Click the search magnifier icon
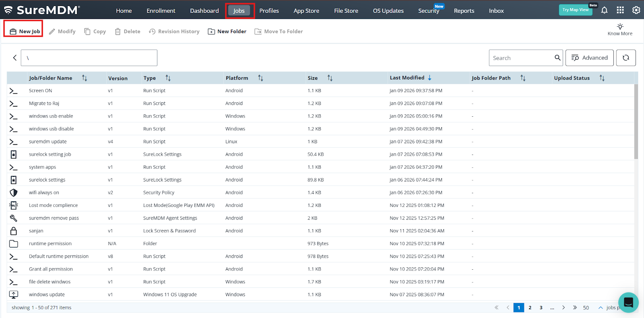 [557, 58]
